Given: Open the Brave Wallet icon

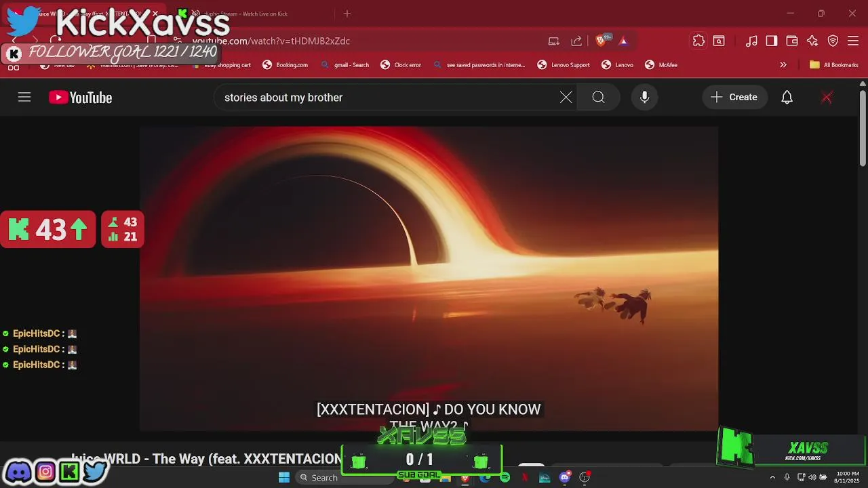Looking at the screenshot, I should tap(792, 41).
